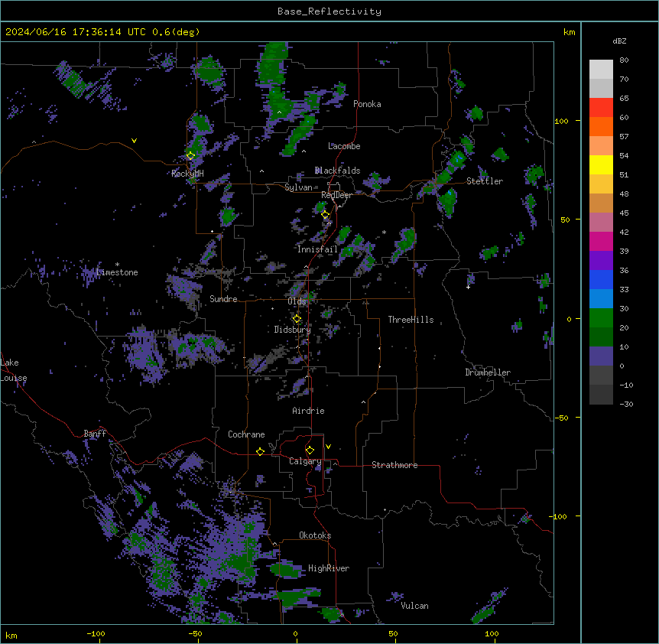This screenshot has height=644, width=659.
Task: Click the RedDeer city label
Action: click(x=336, y=195)
